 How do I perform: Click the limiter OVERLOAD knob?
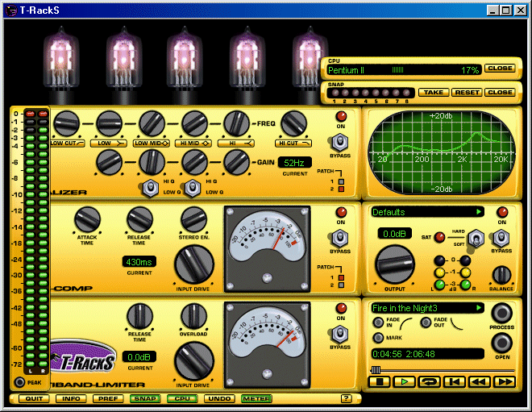[x=193, y=316]
